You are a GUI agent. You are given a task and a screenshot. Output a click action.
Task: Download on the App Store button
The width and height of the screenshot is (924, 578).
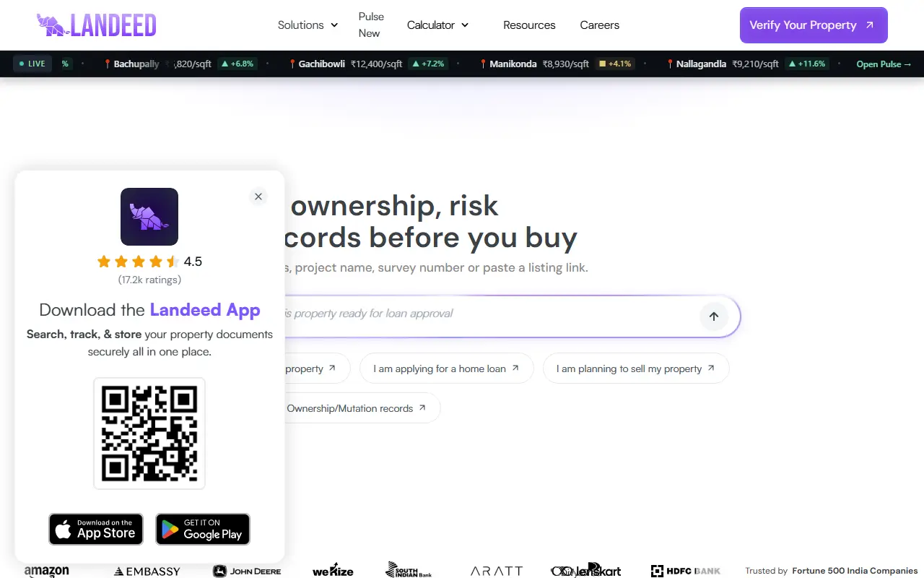tap(96, 530)
